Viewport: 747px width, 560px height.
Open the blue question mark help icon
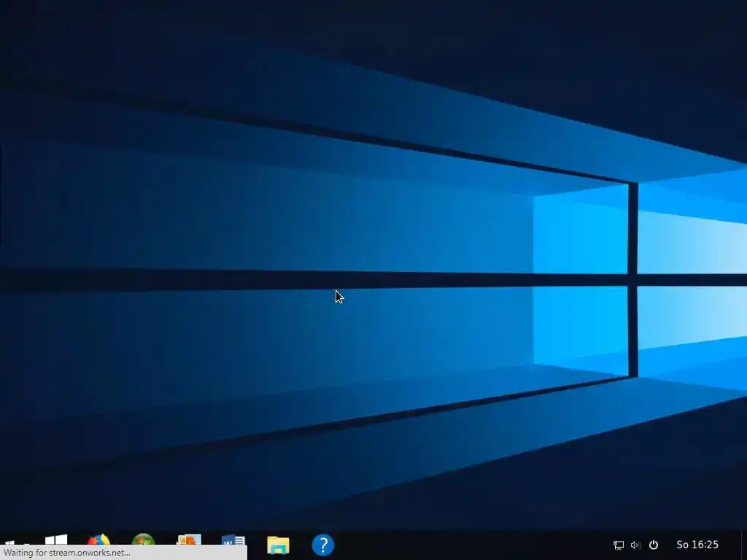pyautogui.click(x=323, y=545)
